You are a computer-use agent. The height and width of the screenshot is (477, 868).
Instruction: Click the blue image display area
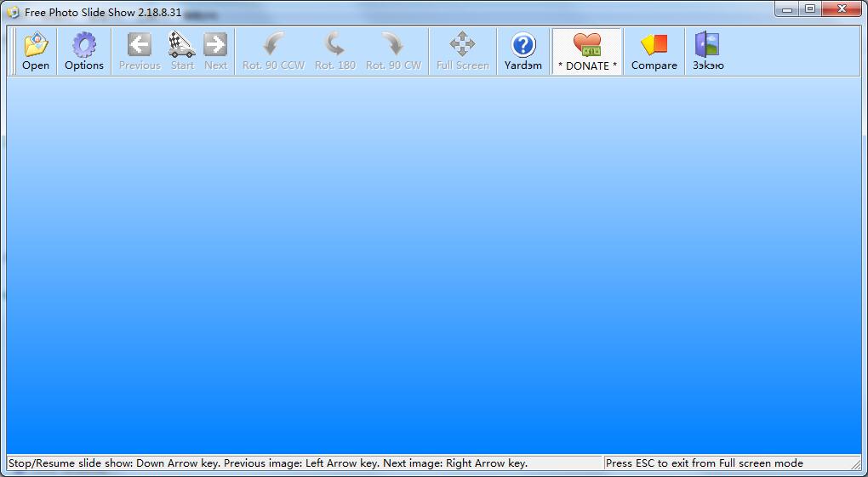(434, 265)
